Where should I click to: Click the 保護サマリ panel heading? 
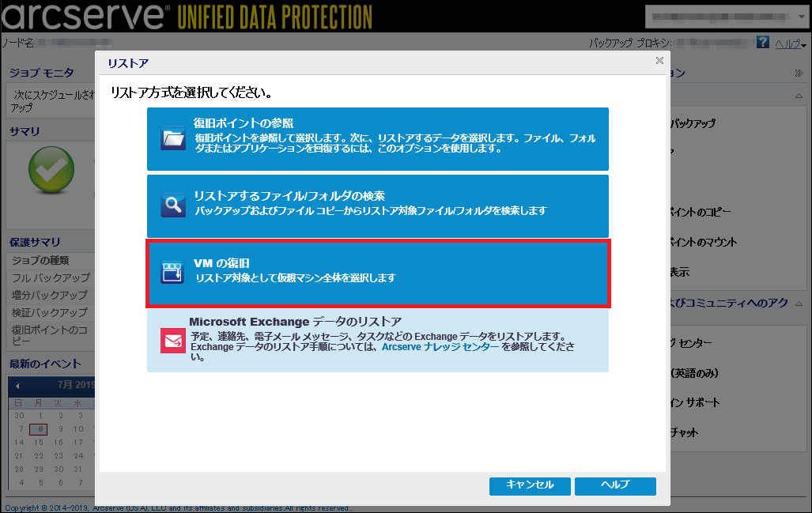tap(35, 242)
